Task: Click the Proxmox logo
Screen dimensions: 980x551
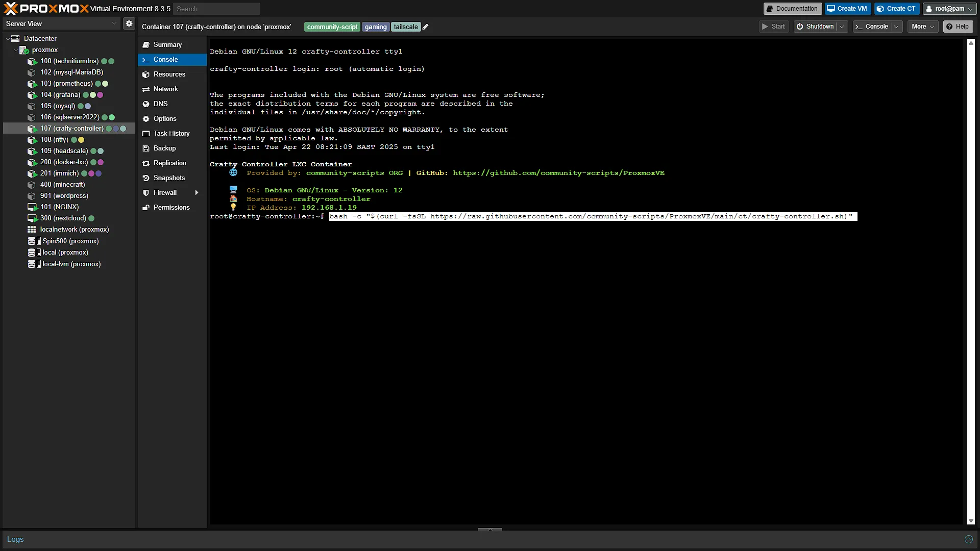Action: click(46, 9)
